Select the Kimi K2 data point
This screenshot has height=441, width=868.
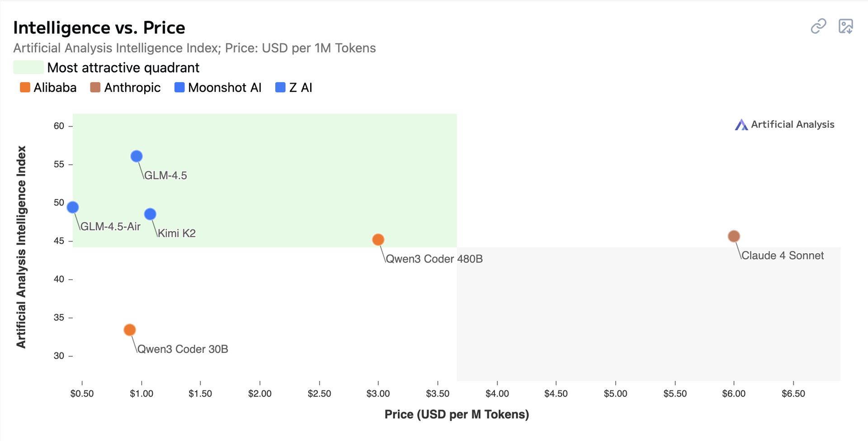point(150,214)
